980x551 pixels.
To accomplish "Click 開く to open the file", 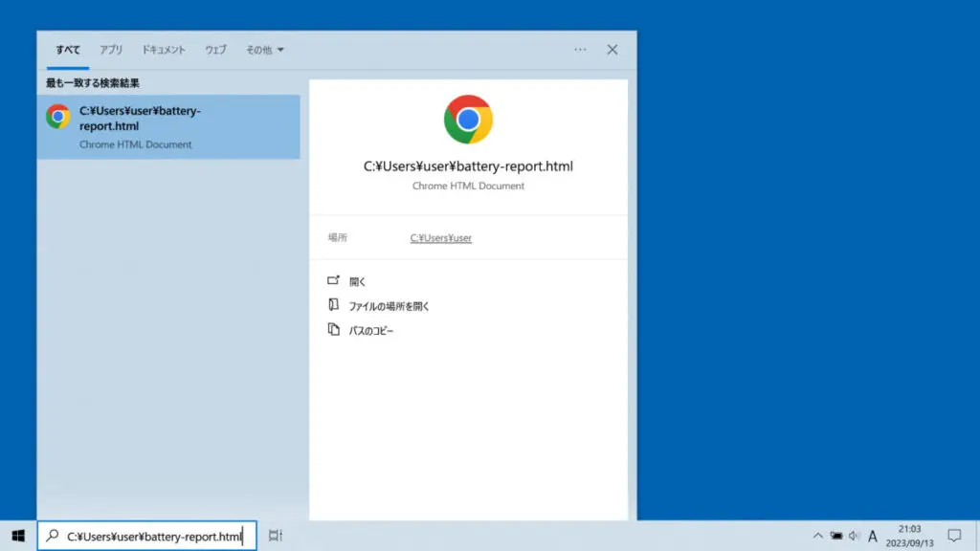I will pyautogui.click(x=357, y=282).
